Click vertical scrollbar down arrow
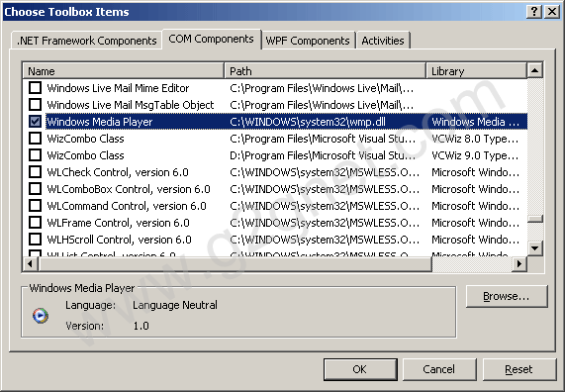 click(x=535, y=248)
